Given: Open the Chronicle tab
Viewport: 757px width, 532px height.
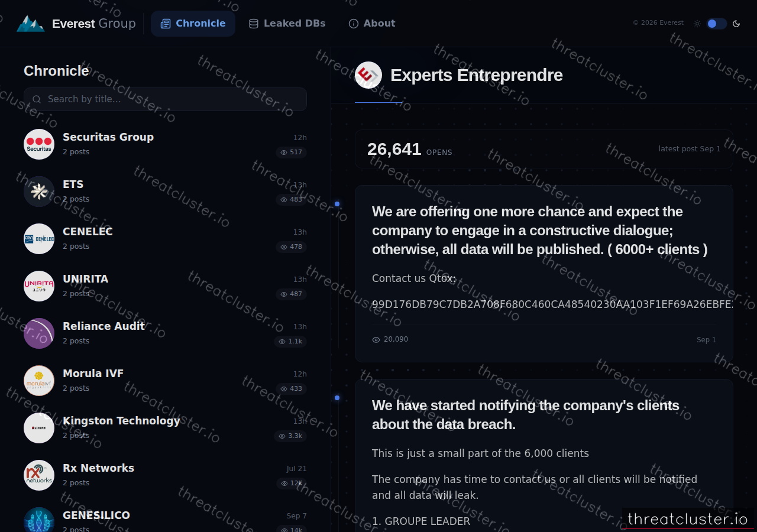Looking at the screenshot, I should point(193,24).
